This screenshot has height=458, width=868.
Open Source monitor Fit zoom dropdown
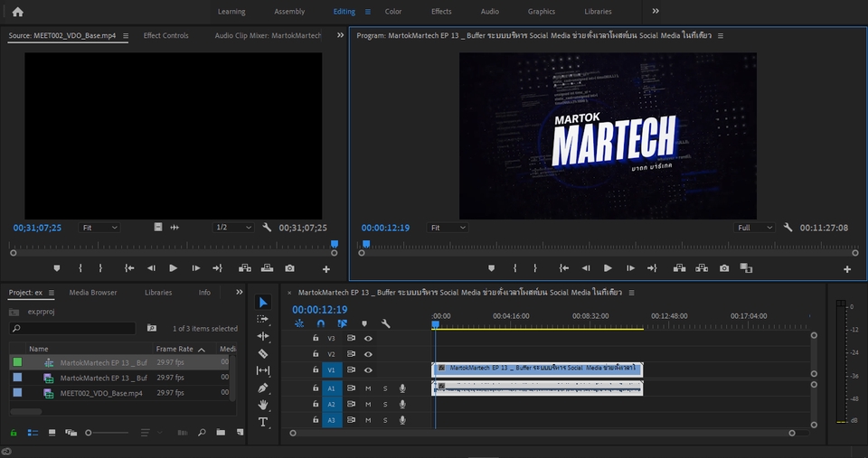[x=99, y=228]
